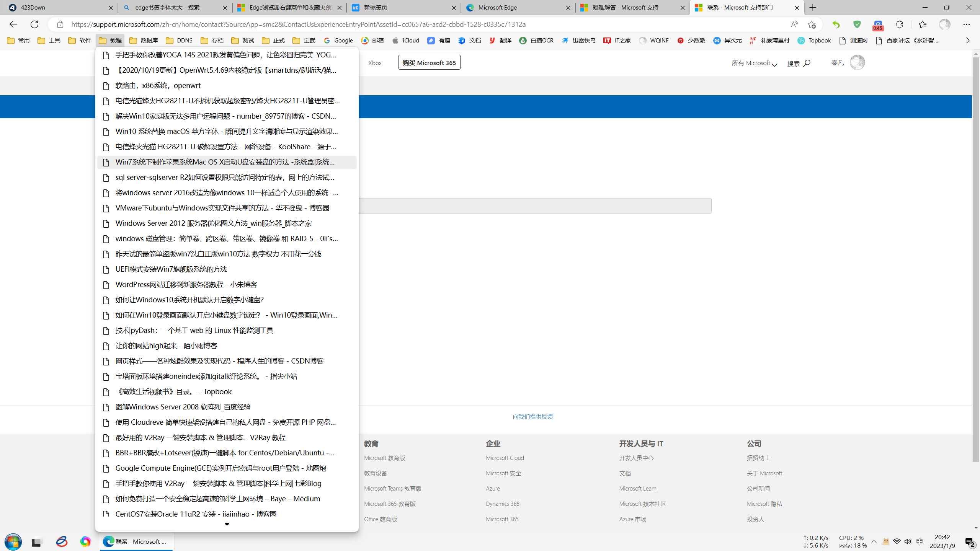Screen dimensions: 980x551
Task: Open iCloud bookmark
Action: pyautogui.click(x=405, y=41)
